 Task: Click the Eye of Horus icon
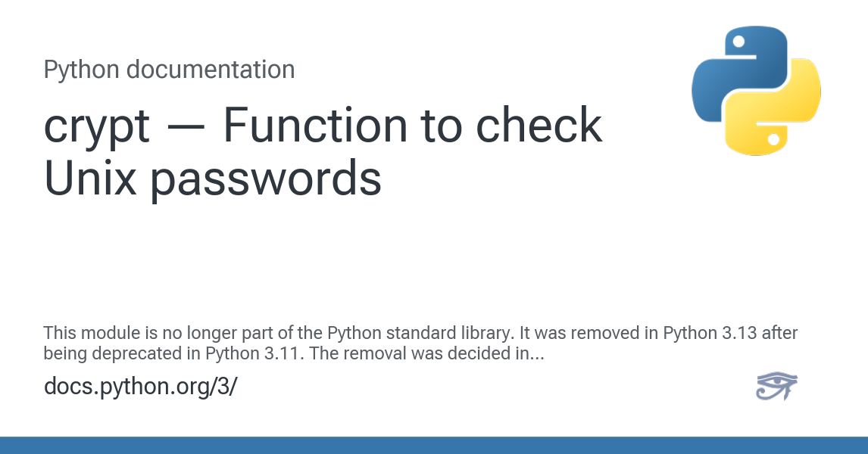(x=776, y=387)
